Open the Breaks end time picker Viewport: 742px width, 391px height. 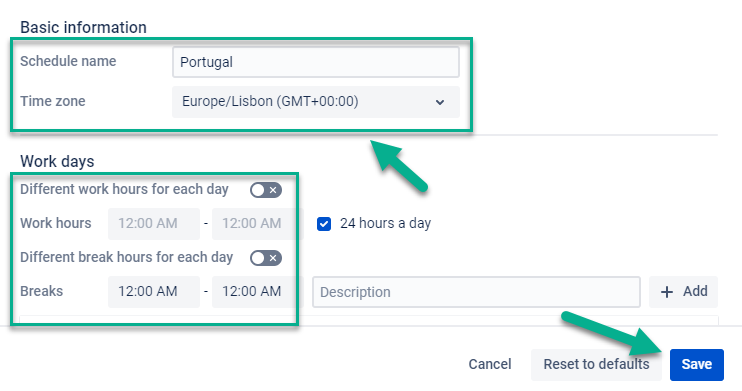[255, 292]
